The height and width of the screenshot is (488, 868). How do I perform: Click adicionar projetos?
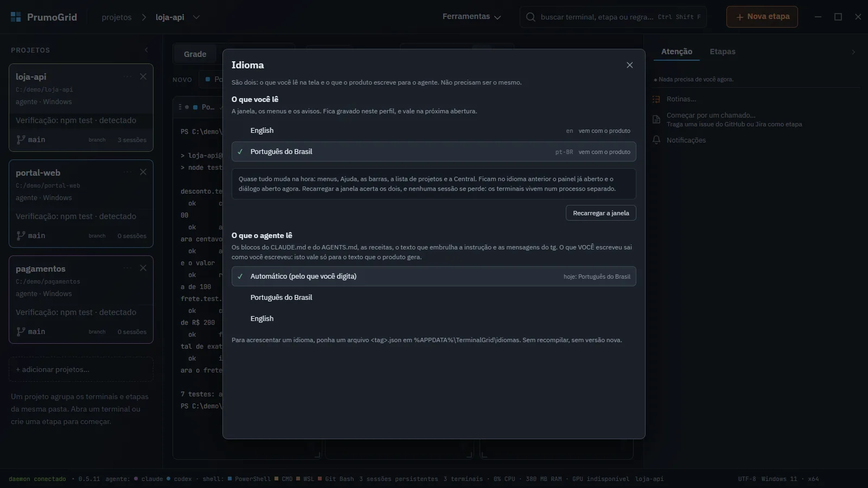pyautogui.click(x=81, y=369)
